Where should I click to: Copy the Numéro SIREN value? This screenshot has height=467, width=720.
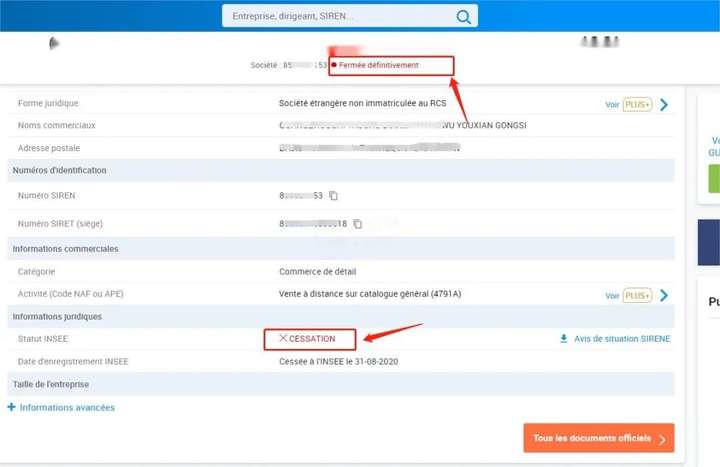coord(333,196)
